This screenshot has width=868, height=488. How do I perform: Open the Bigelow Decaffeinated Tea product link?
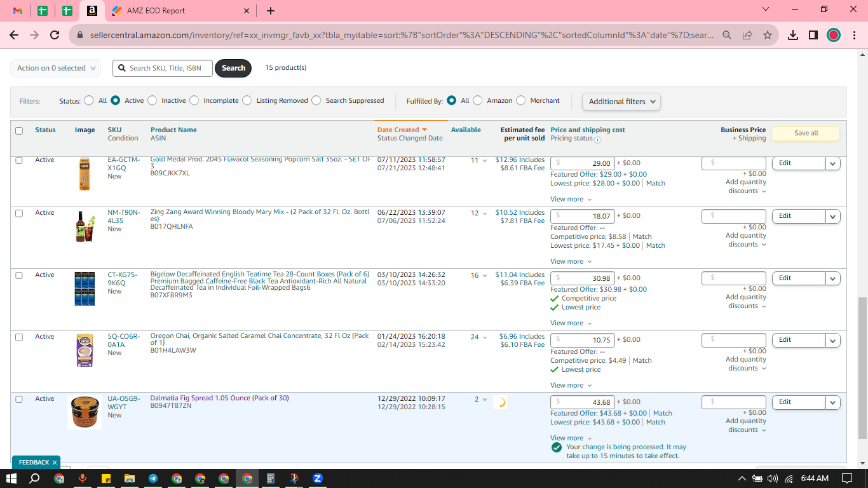(259, 281)
